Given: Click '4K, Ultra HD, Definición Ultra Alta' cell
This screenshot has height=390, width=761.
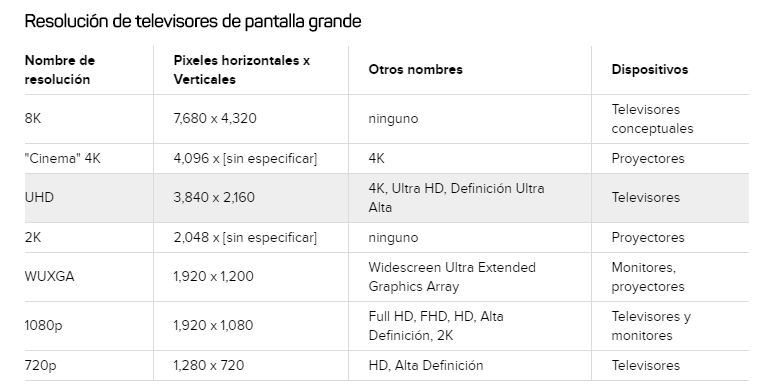Looking at the screenshot, I should pos(456,198).
